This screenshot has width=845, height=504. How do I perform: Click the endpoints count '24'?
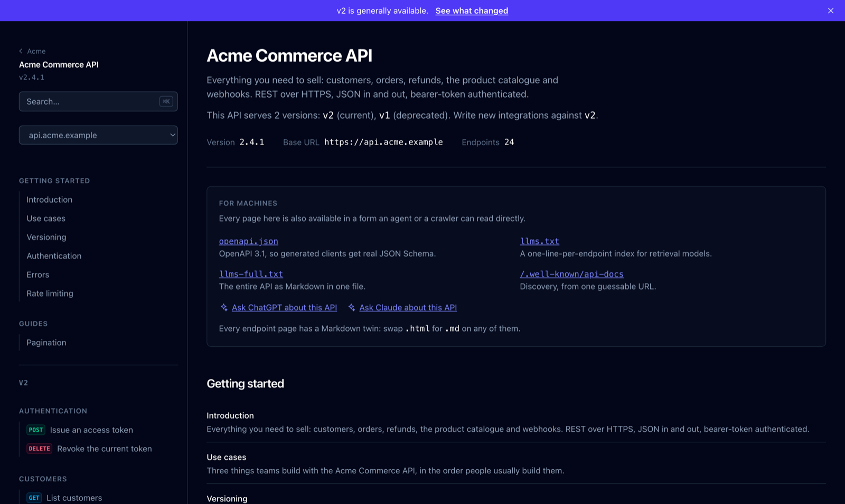click(509, 142)
